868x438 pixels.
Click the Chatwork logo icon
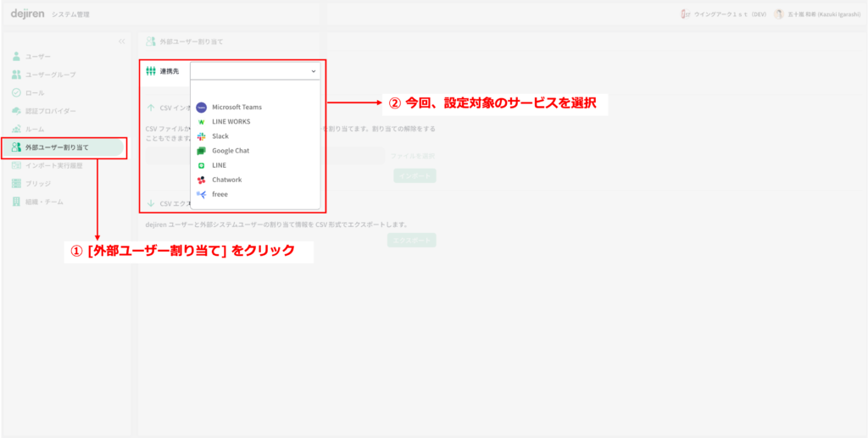tap(202, 180)
